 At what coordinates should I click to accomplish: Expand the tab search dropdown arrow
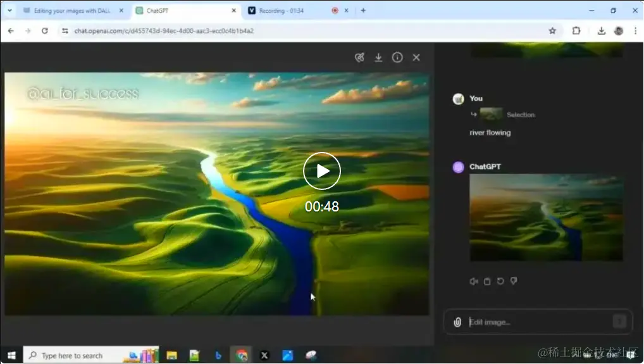click(x=9, y=11)
